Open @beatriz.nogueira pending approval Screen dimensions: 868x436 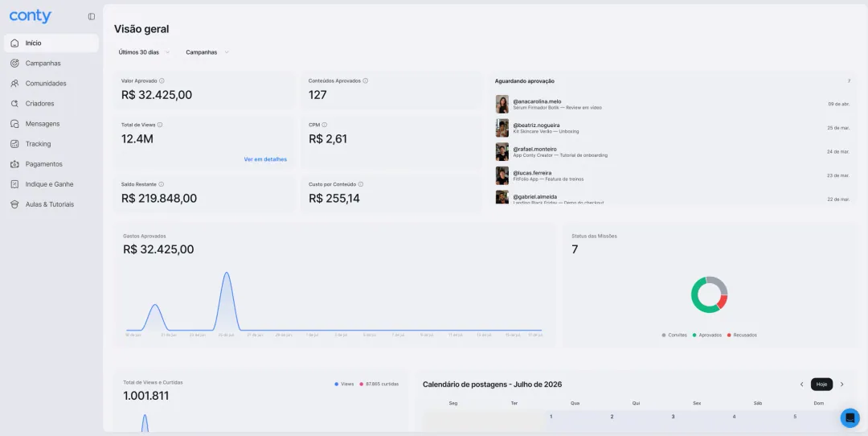coord(672,128)
